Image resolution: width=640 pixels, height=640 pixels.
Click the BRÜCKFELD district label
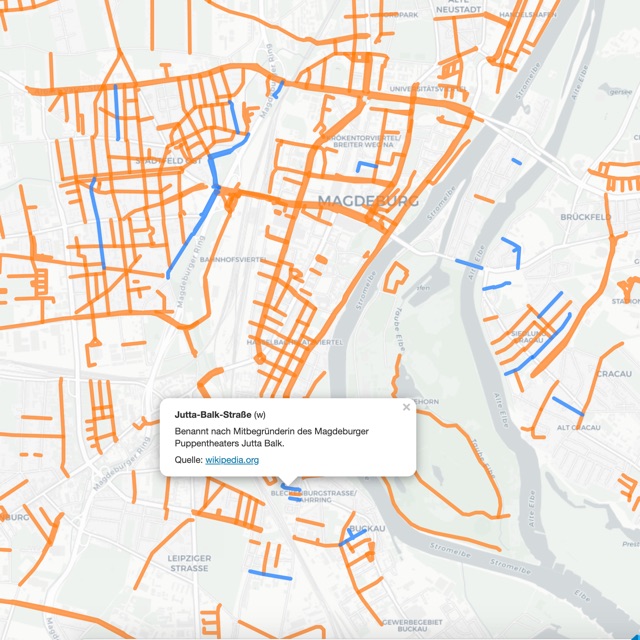[x=585, y=217]
